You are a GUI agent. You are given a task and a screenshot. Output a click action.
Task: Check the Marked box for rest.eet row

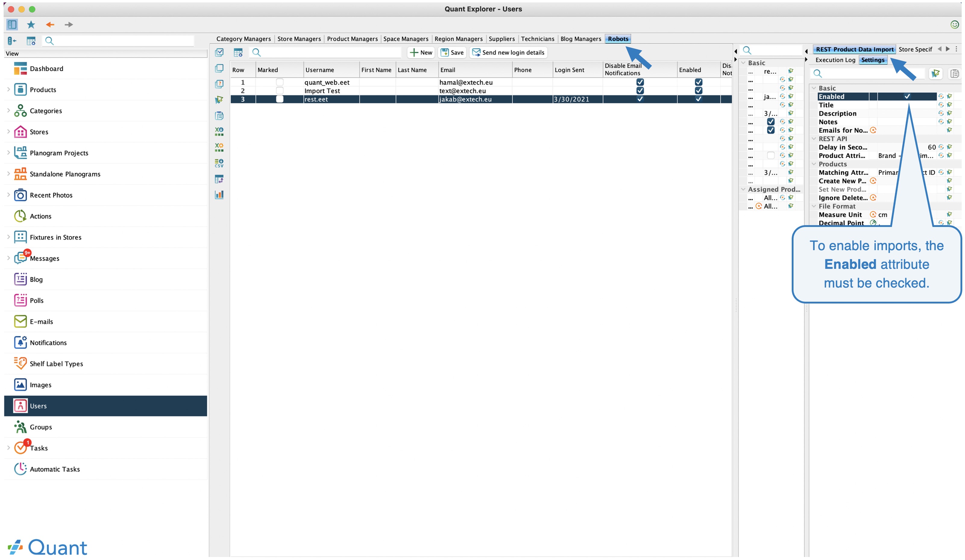coord(280,99)
